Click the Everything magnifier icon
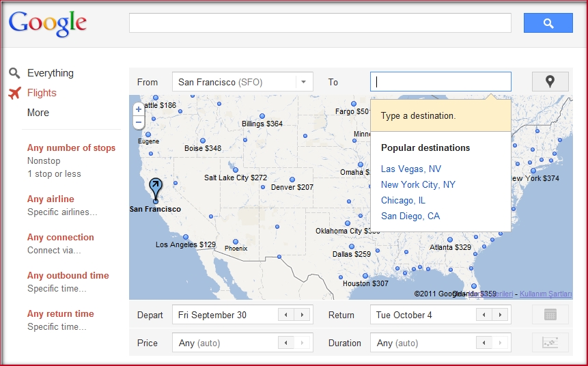588x366 pixels. coord(14,73)
